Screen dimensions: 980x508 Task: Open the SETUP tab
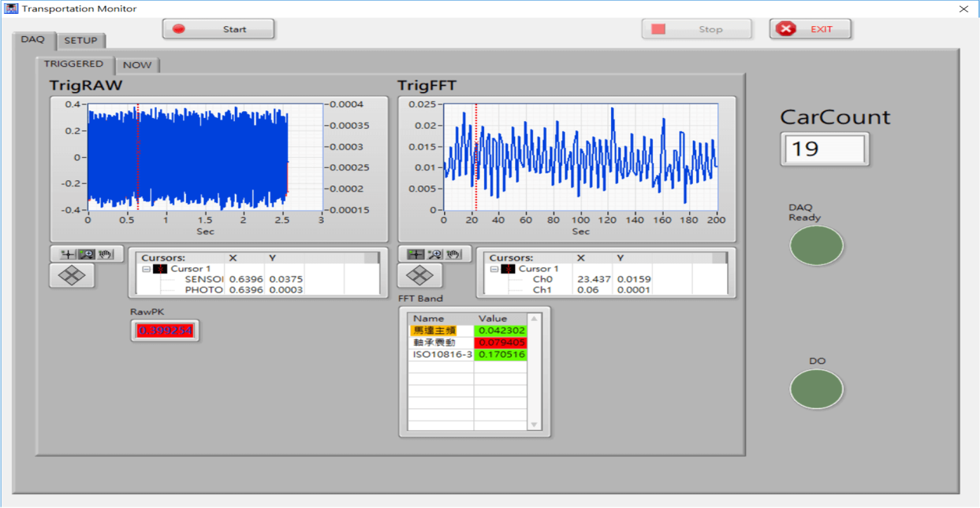coord(80,40)
